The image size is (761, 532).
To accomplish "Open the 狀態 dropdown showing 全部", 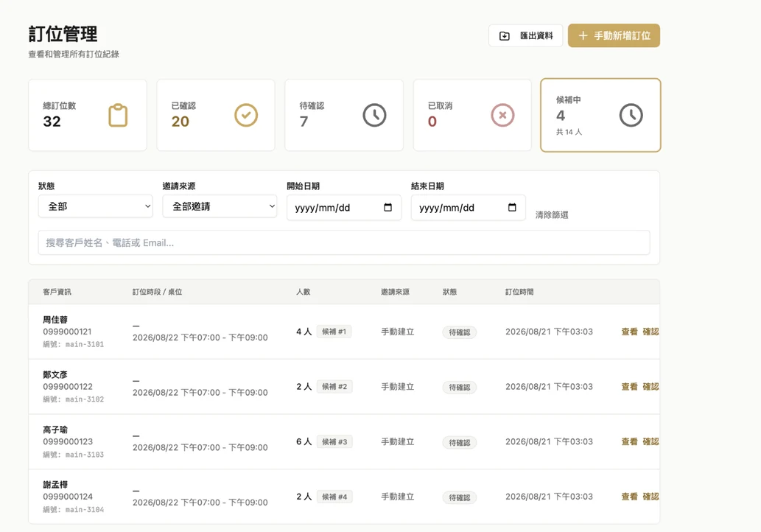I will [96, 206].
